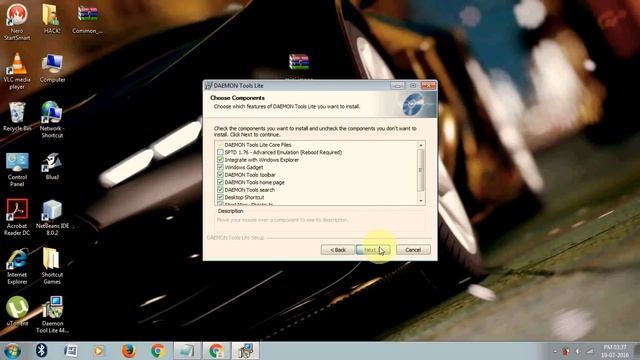
Task: Click the volume icon in system tray
Action: [578, 351]
